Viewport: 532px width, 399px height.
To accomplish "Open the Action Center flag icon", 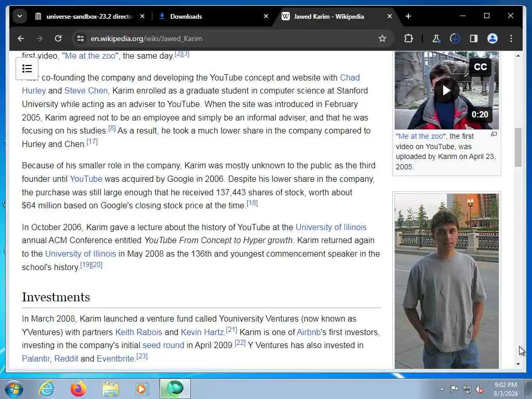I will click(454, 389).
